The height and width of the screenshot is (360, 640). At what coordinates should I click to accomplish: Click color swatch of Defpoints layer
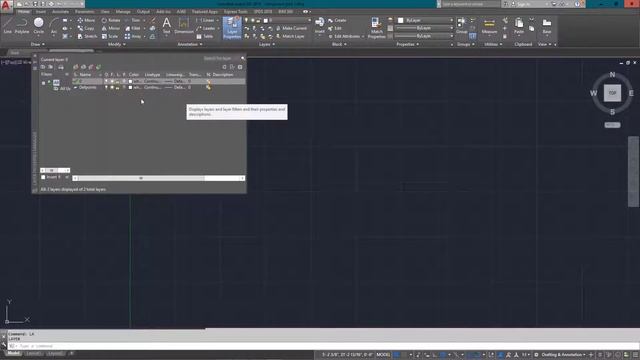[x=130, y=87]
